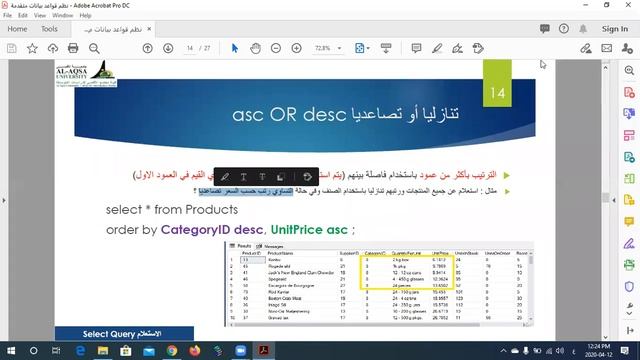Click the copy text icon in floating toolbar

coord(281,177)
